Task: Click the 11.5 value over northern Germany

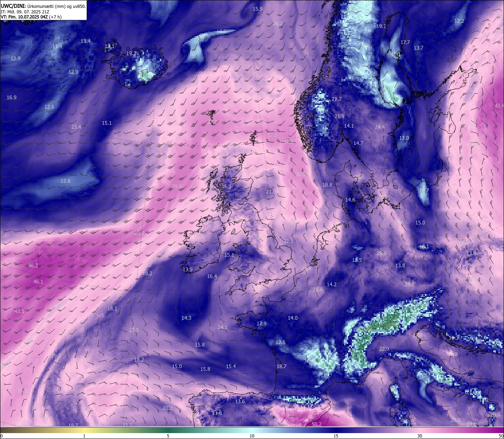Action: click(357, 260)
